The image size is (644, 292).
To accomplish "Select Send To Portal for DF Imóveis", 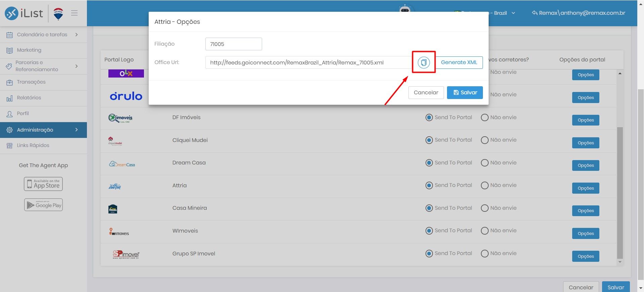I will pos(429,117).
